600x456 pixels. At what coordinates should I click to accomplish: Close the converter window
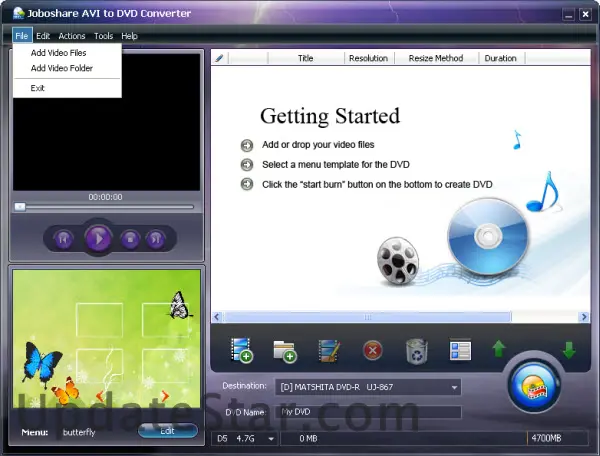(x=585, y=15)
